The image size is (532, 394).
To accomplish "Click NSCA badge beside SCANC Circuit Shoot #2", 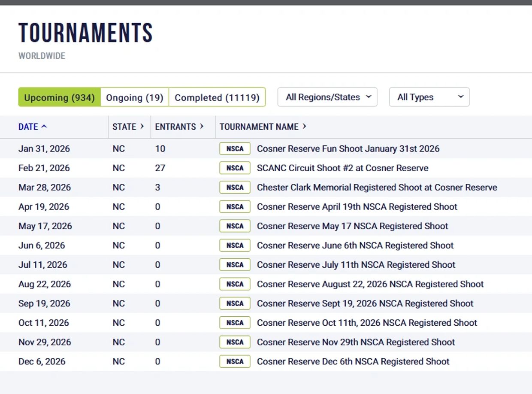I will click(x=235, y=168).
